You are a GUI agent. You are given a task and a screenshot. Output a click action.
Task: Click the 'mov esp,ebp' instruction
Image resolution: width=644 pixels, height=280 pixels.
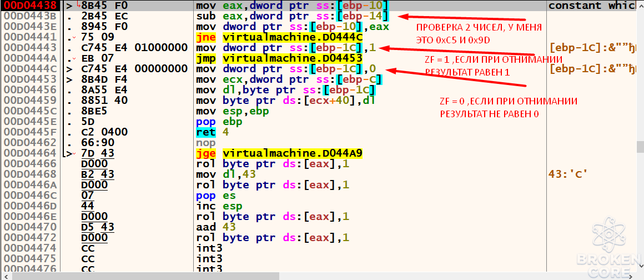coord(233,111)
